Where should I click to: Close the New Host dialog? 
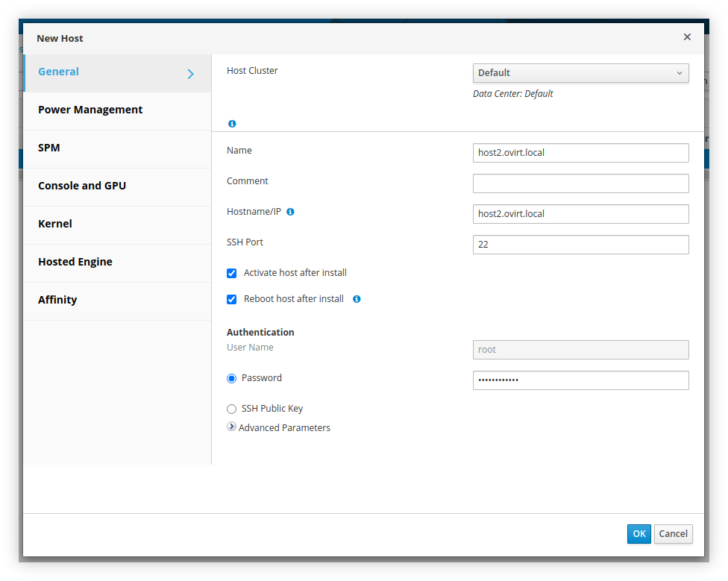687,37
